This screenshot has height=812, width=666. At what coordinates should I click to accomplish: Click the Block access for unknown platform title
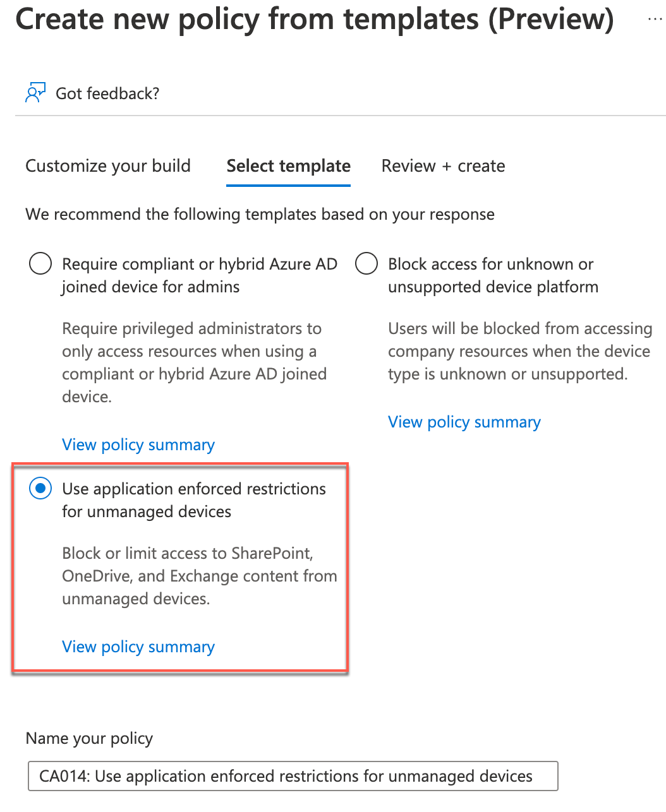tap(493, 275)
